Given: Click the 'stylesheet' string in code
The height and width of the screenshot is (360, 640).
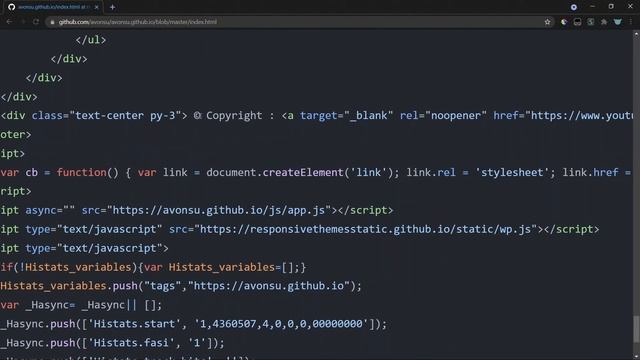Looking at the screenshot, I should (512, 173).
